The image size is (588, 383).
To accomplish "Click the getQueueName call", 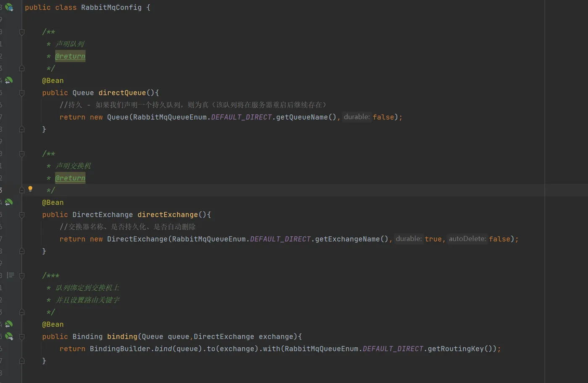I will (x=302, y=117).
